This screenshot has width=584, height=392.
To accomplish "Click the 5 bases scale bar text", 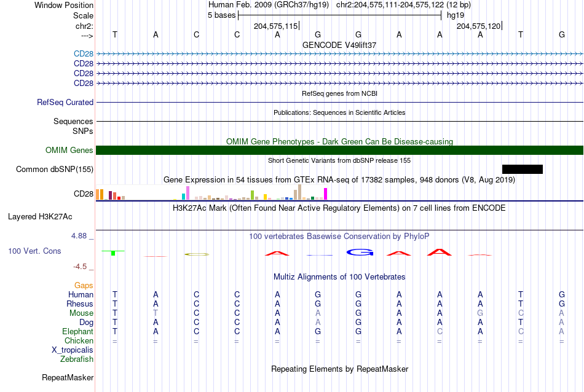I will coord(221,15).
